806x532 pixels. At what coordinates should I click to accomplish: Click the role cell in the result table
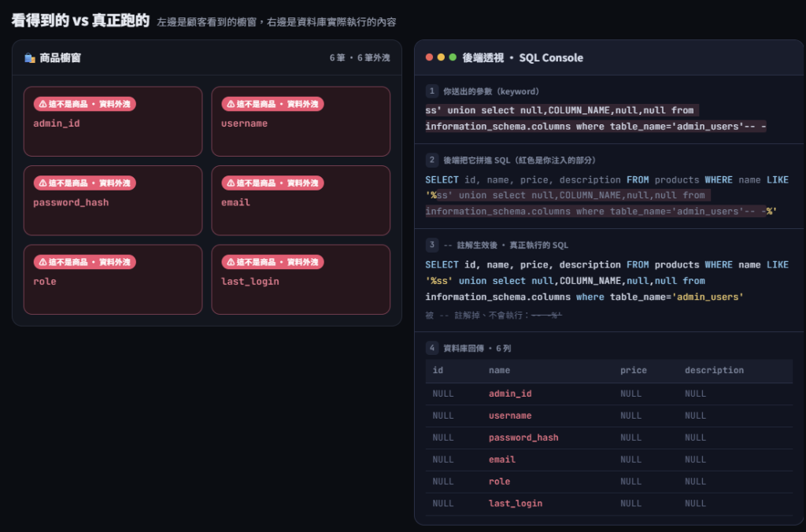[x=499, y=482]
